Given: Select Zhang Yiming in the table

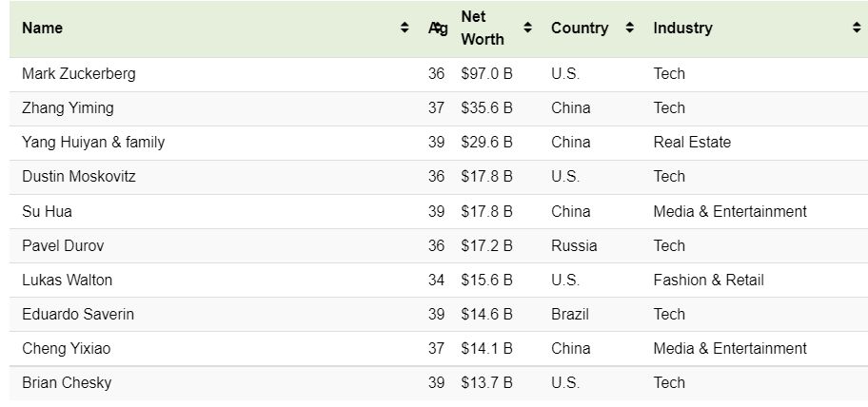Looking at the screenshot, I should [x=68, y=107].
